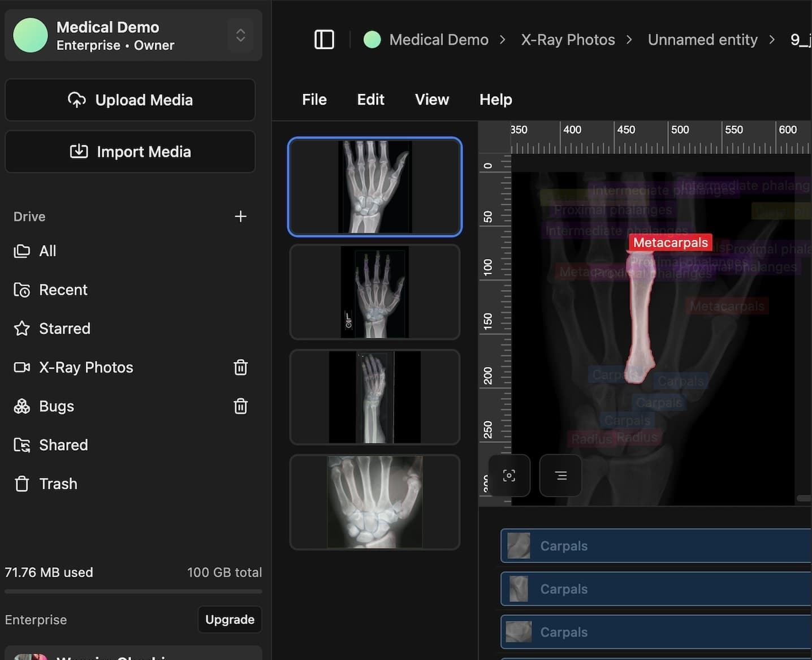
Task: Click the Import Media button
Action: (x=130, y=152)
